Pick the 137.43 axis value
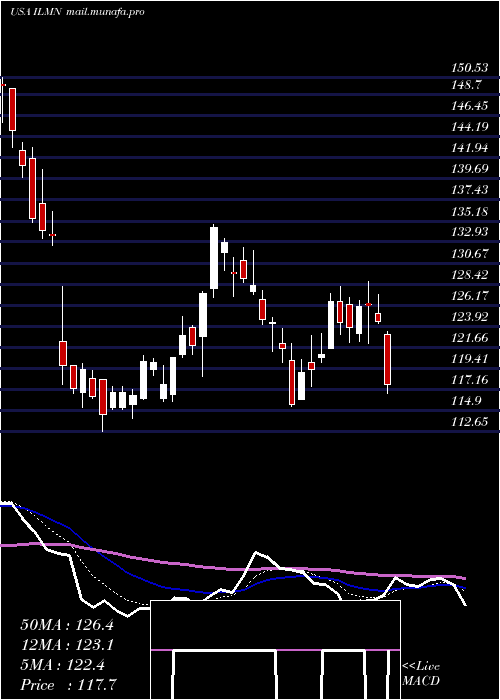The width and height of the screenshot is (500, 700). tap(469, 190)
